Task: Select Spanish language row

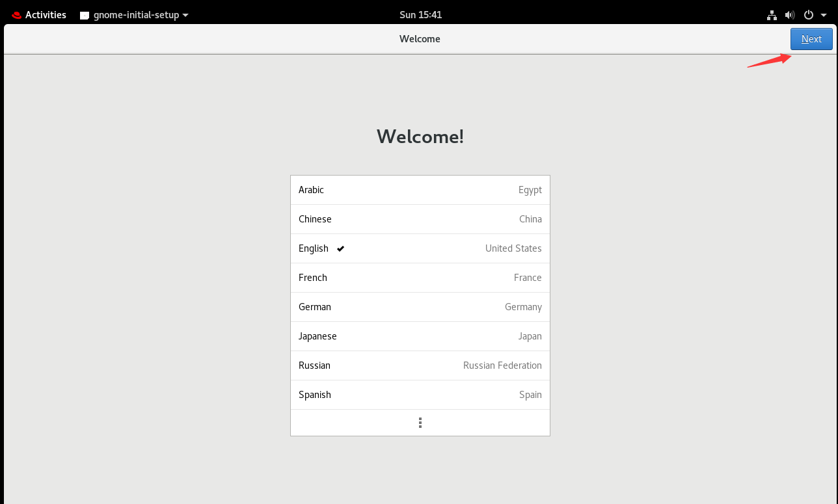Action: coord(420,395)
